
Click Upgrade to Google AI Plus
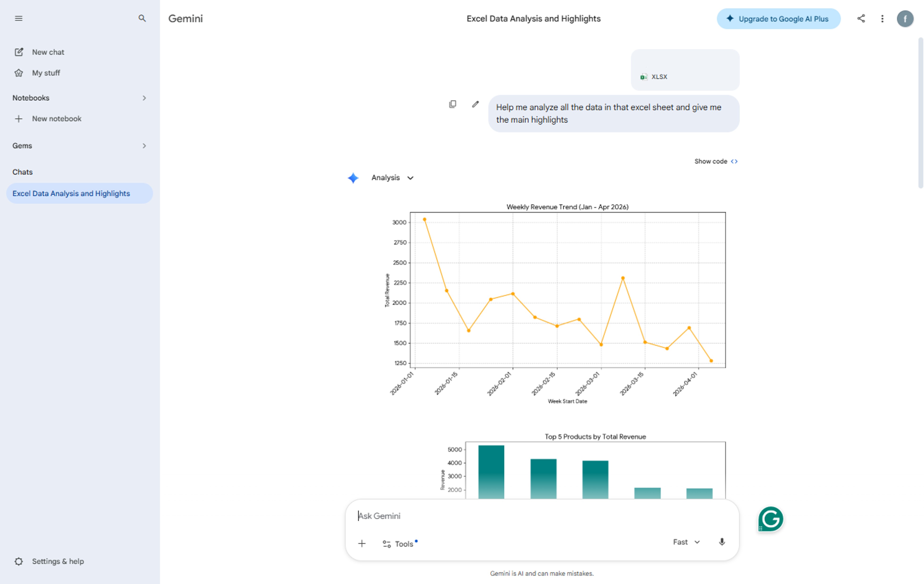[778, 19]
